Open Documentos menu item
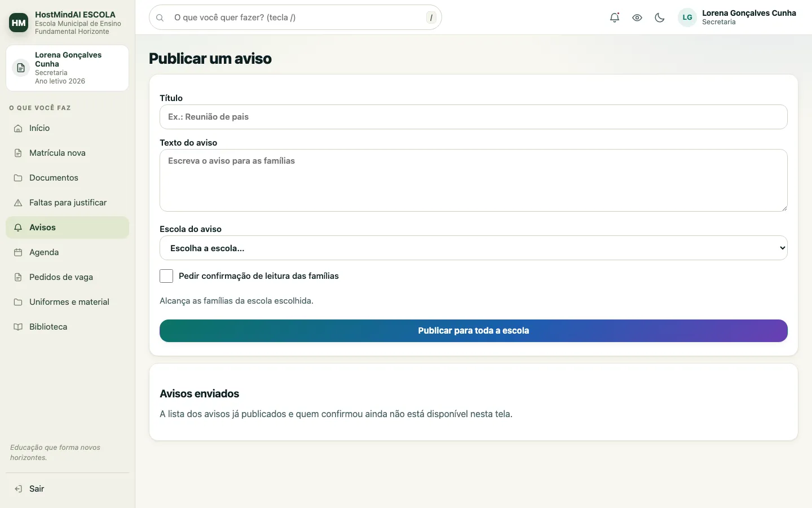Image resolution: width=812 pixels, height=508 pixels. pos(68,178)
